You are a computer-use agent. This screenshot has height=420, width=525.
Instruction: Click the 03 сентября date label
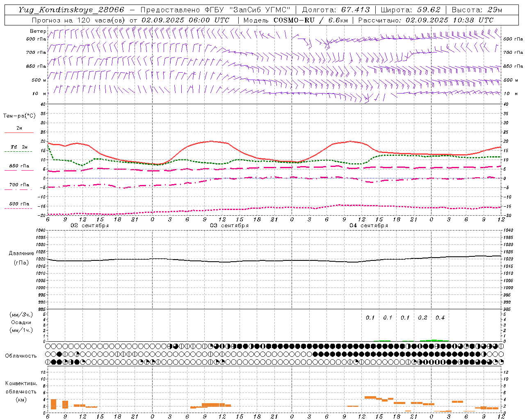(x=229, y=226)
